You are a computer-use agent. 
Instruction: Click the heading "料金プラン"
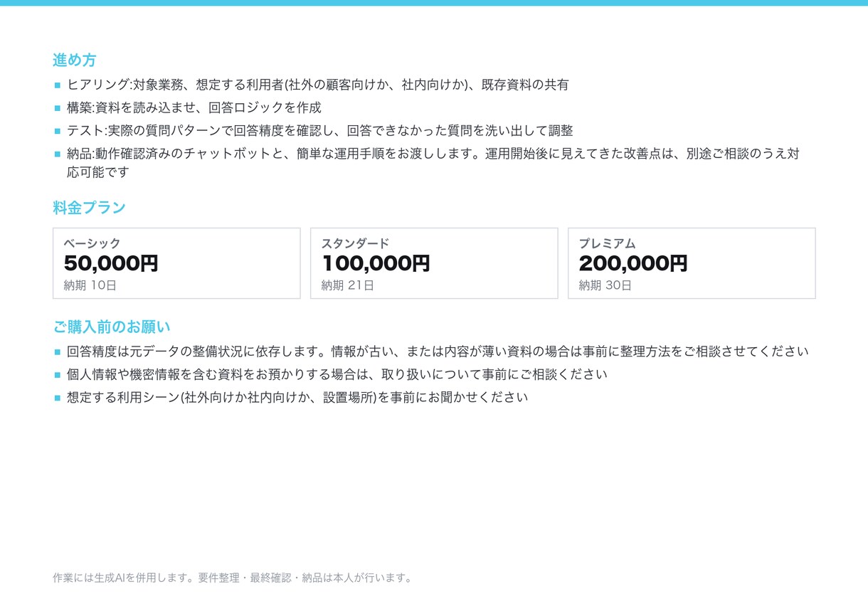90,208
